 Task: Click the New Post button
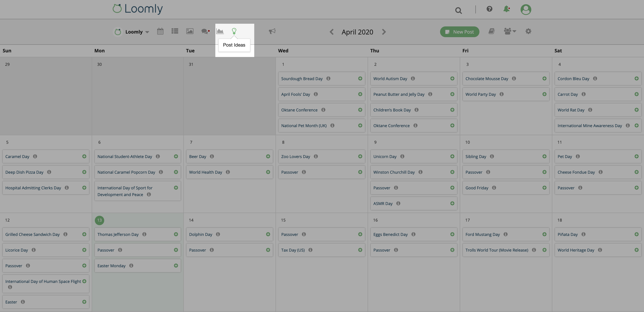click(x=460, y=32)
